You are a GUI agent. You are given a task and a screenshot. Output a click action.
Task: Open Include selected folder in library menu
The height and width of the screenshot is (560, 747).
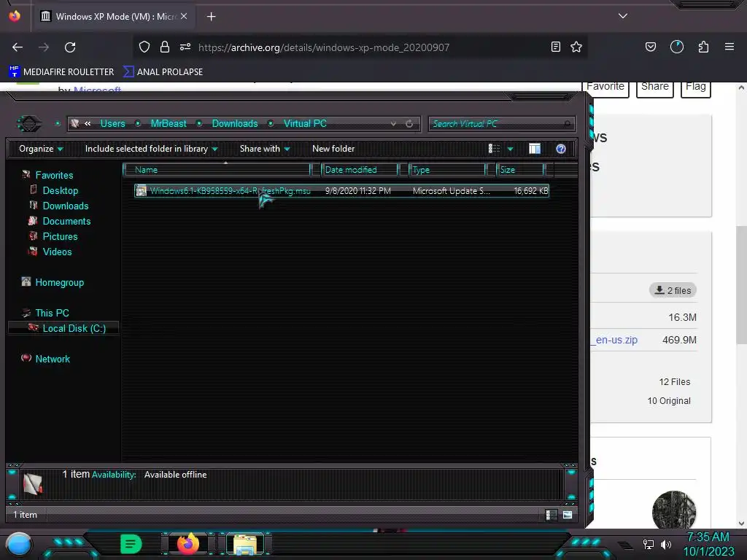click(151, 149)
